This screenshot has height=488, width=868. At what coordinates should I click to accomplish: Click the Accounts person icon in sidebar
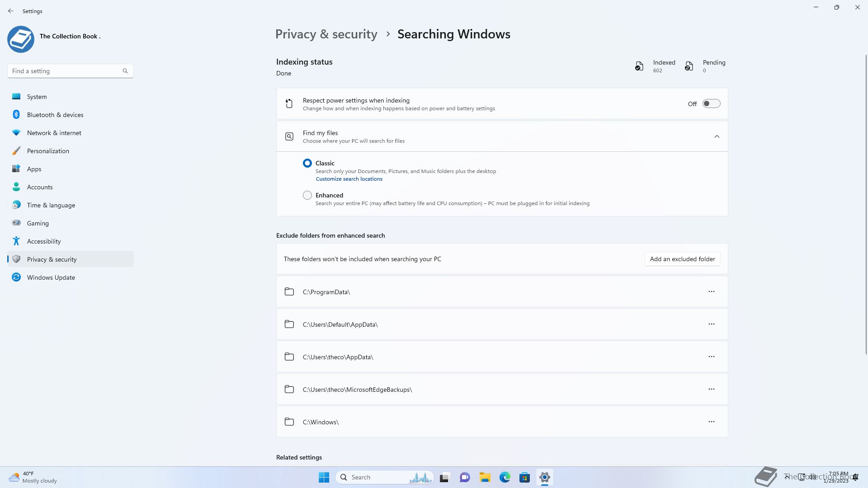click(16, 187)
